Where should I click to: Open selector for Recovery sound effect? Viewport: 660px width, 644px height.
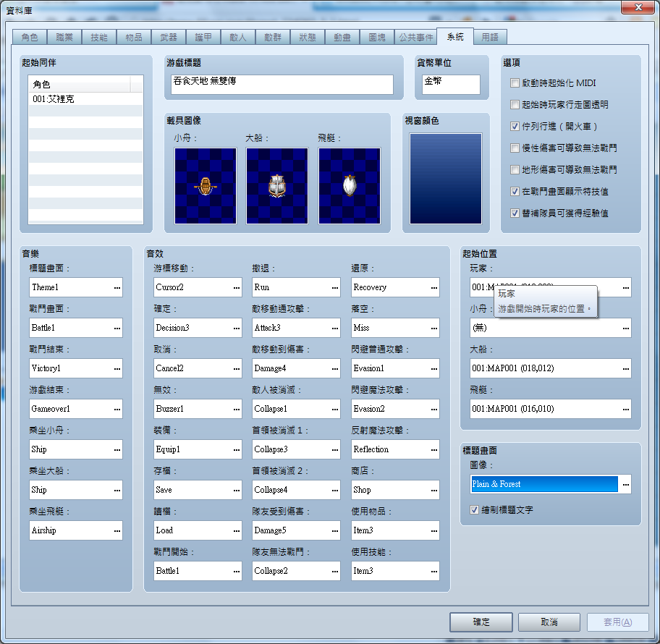point(434,287)
